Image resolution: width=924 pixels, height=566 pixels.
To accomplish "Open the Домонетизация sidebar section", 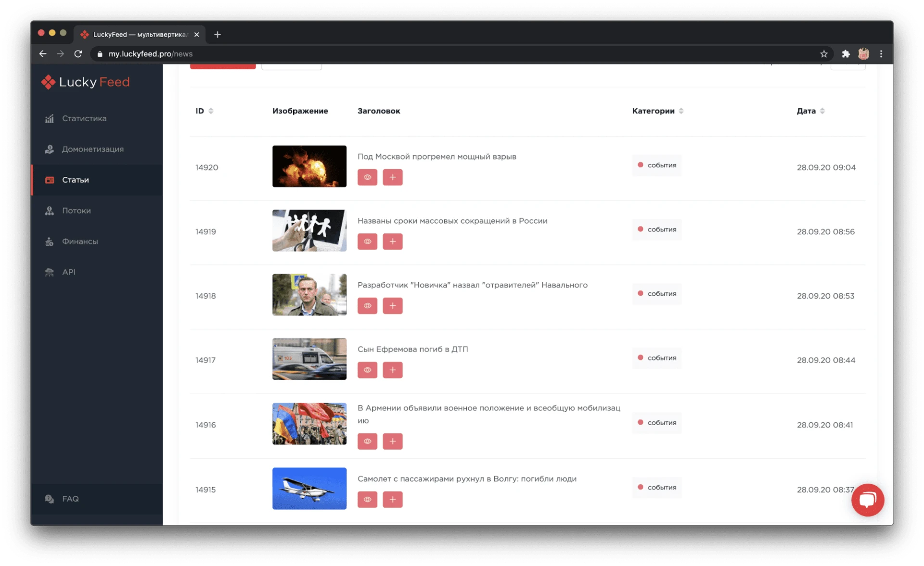I will coord(92,149).
